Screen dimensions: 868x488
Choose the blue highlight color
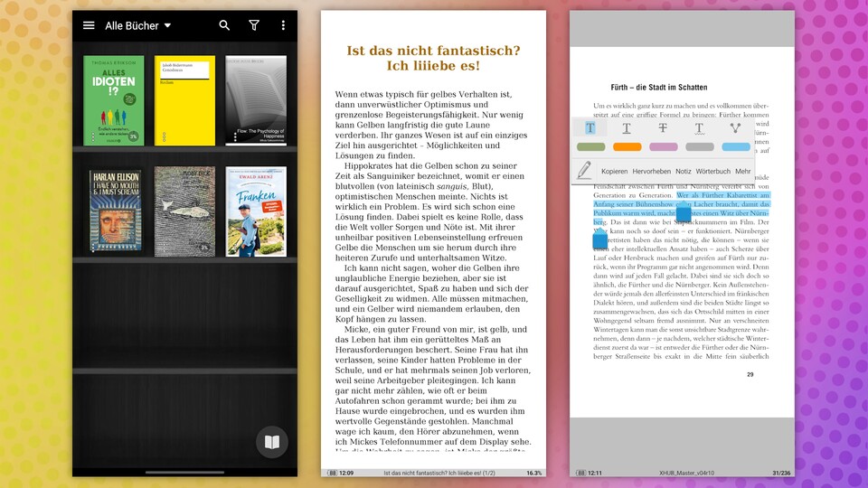click(x=736, y=146)
